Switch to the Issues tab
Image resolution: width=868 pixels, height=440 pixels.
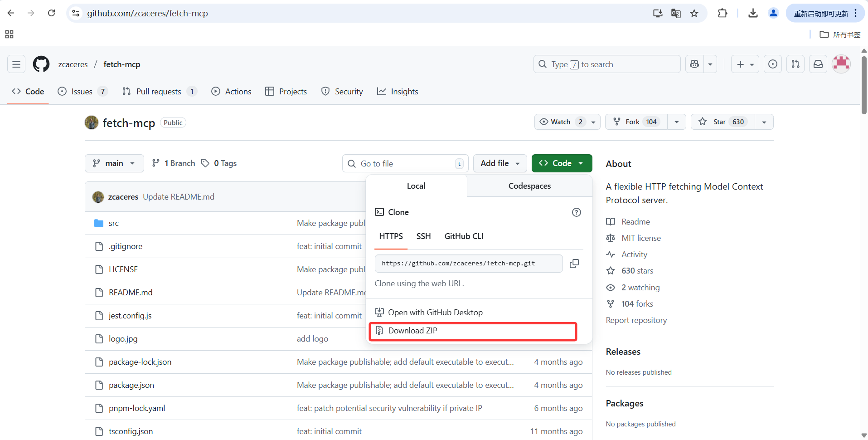(x=82, y=92)
